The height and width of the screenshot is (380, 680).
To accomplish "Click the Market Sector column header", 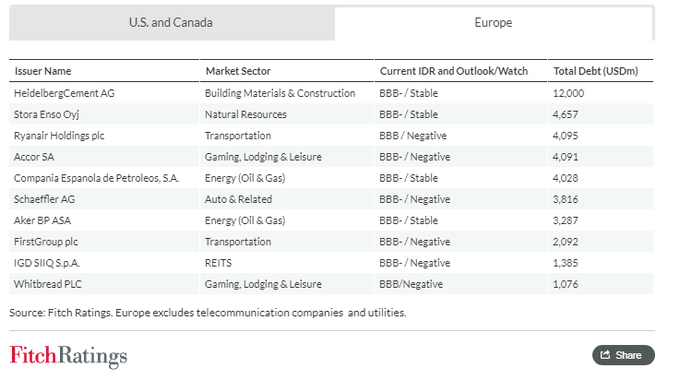I will (238, 71).
